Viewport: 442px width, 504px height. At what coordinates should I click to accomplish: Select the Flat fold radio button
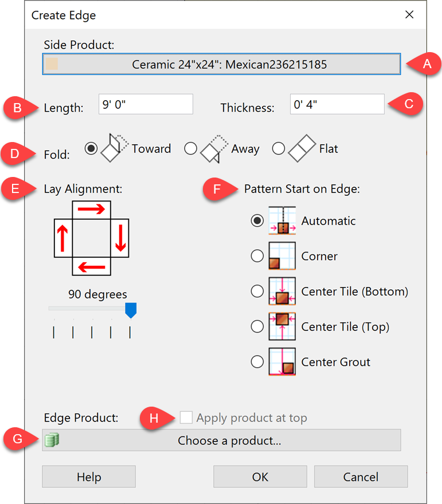(x=278, y=148)
